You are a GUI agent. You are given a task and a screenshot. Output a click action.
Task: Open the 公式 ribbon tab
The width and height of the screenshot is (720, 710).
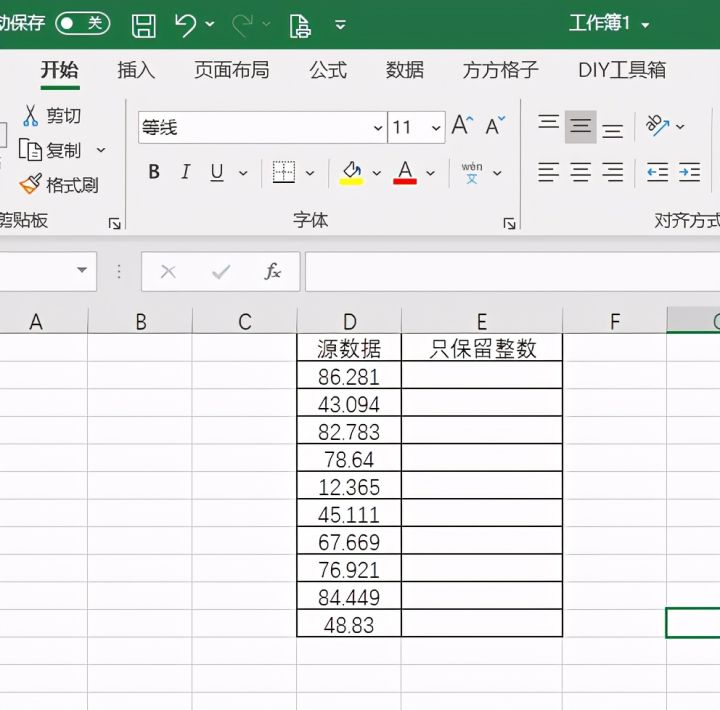click(328, 70)
